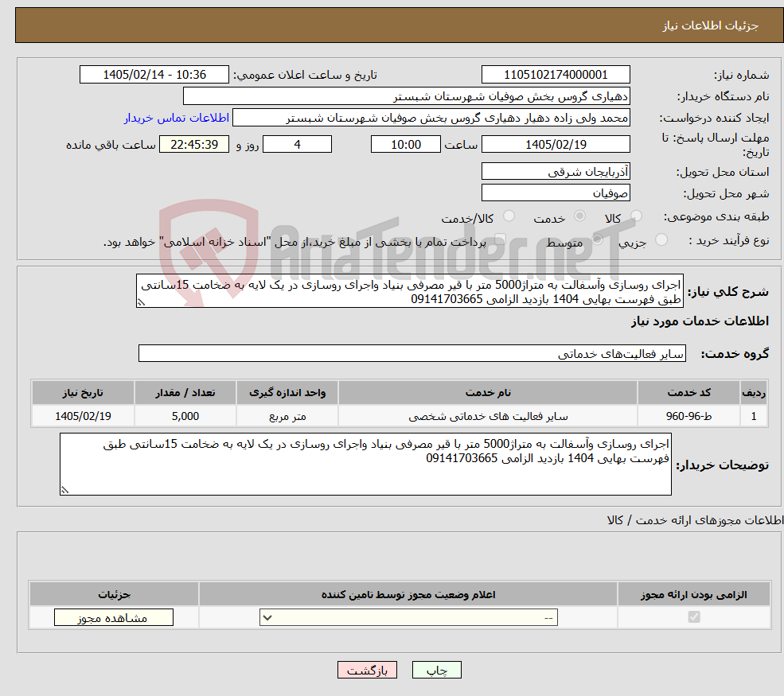Click the جزئیات column header
Viewport: 784px width, 696px height.
(x=114, y=594)
